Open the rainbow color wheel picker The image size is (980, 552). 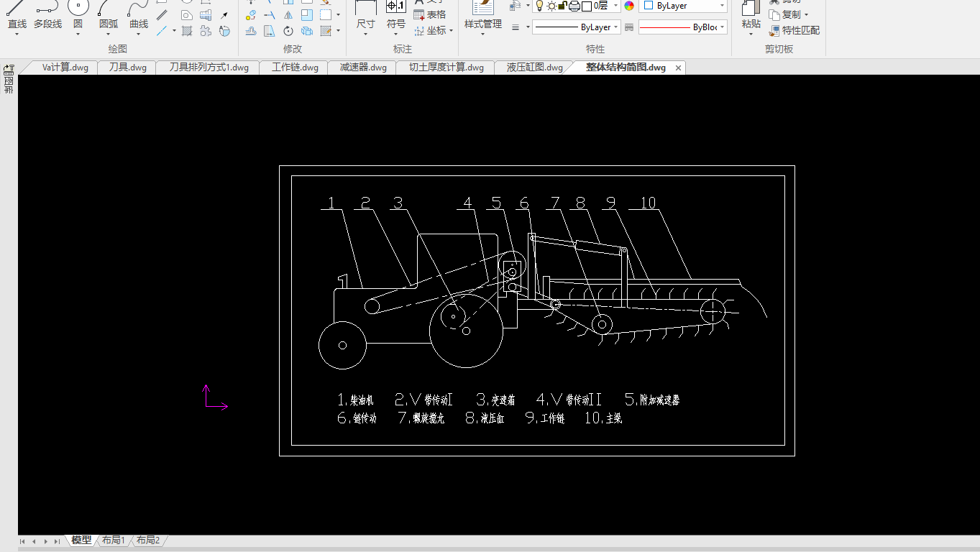[629, 6]
